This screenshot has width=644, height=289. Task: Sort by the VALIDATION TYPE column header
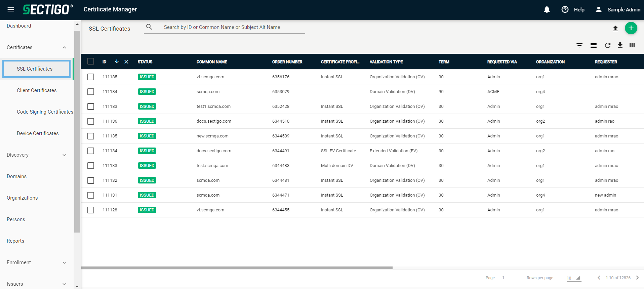[386, 62]
